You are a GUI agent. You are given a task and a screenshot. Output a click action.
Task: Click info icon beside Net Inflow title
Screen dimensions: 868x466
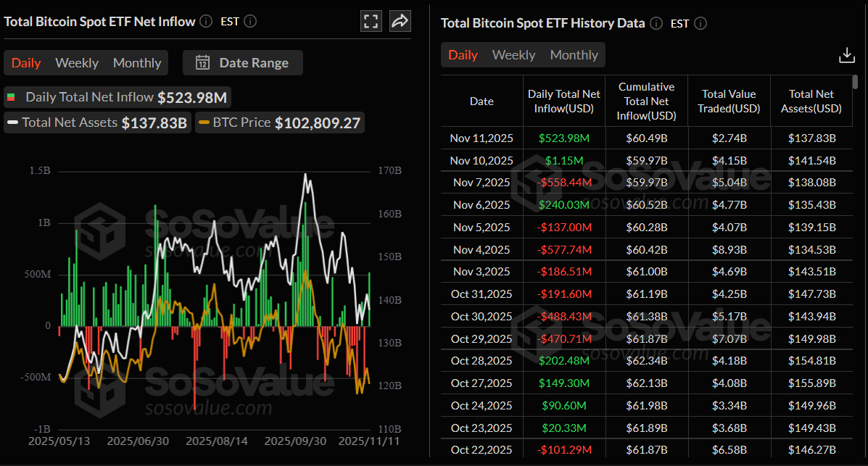pyautogui.click(x=206, y=22)
